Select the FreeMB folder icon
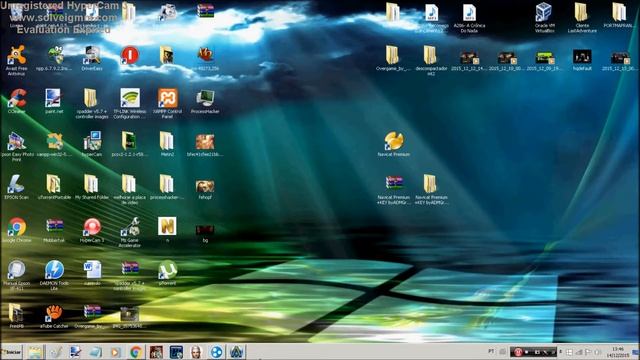The height and width of the screenshot is (360, 640). pyautogui.click(x=16, y=316)
